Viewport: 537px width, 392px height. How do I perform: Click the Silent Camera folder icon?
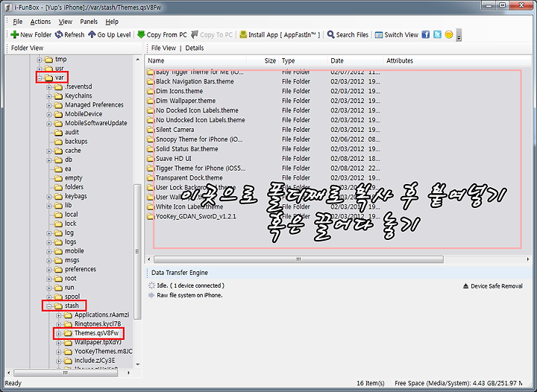pos(151,130)
